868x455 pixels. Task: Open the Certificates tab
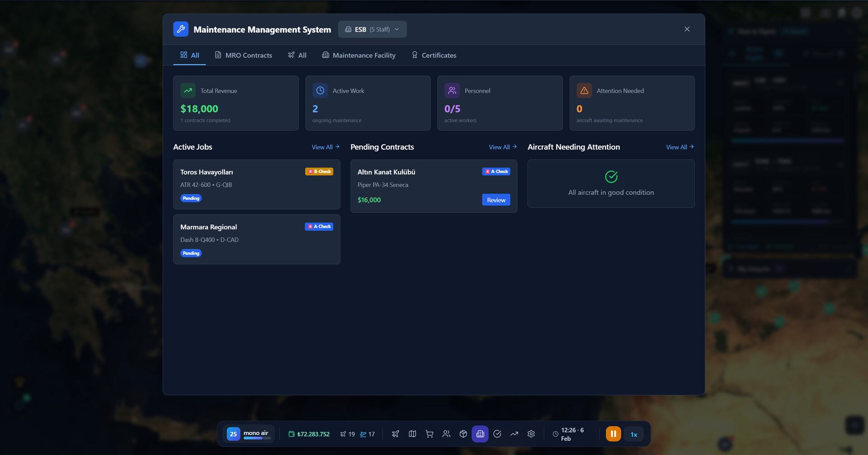(434, 55)
